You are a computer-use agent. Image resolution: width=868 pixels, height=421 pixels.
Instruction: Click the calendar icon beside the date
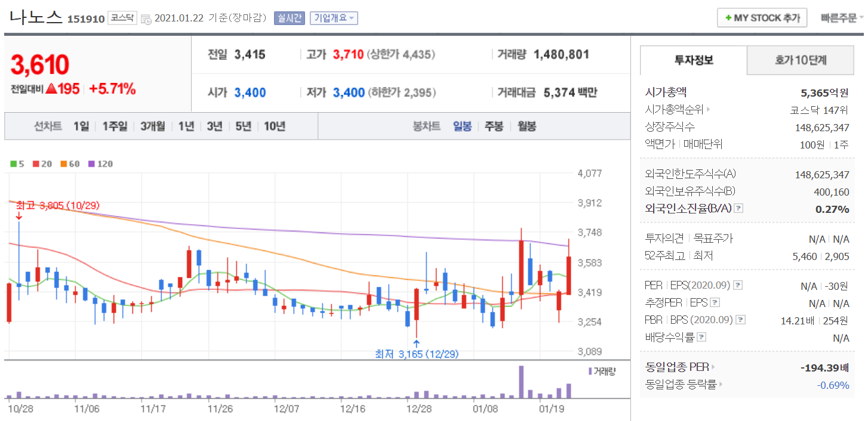pyautogui.click(x=146, y=19)
